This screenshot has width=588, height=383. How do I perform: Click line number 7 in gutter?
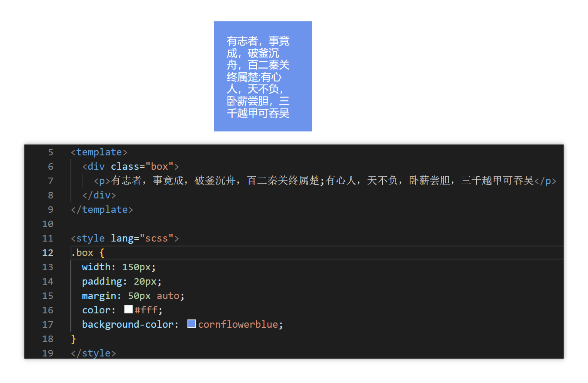coord(50,181)
